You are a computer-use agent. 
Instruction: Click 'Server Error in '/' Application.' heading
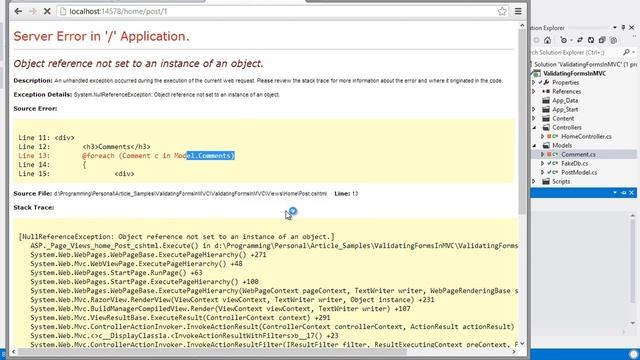[101, 36]
